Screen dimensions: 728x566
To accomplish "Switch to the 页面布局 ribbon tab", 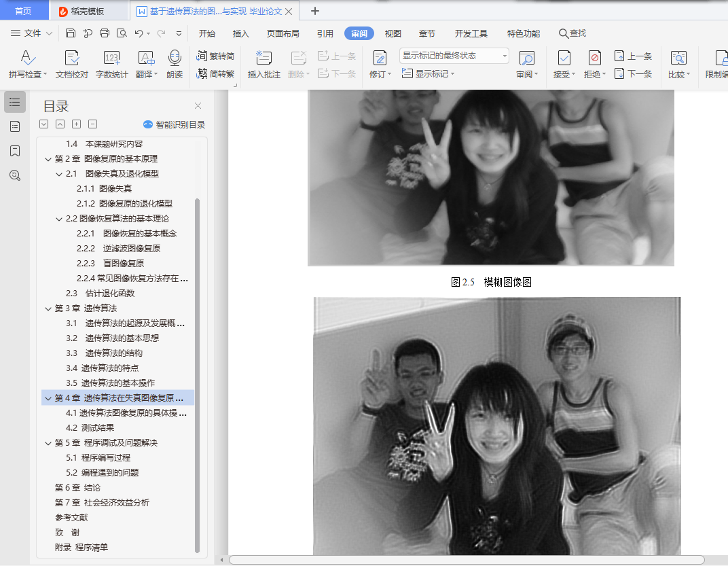I will [283, 33].
